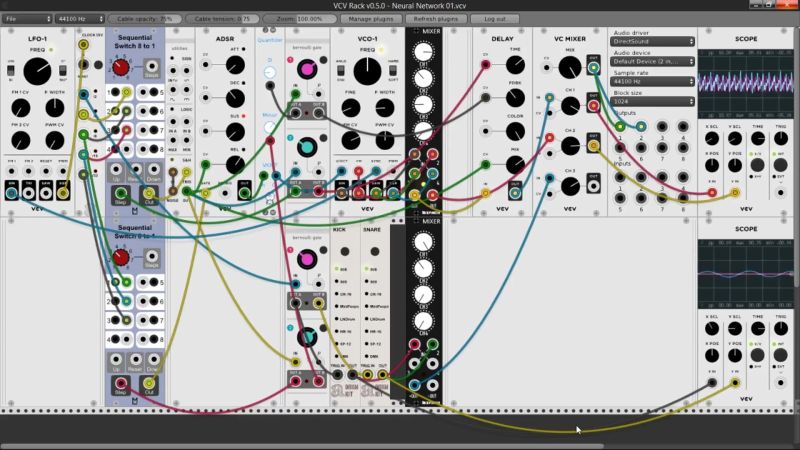Click the SNARE module top knob

point(375,252)
